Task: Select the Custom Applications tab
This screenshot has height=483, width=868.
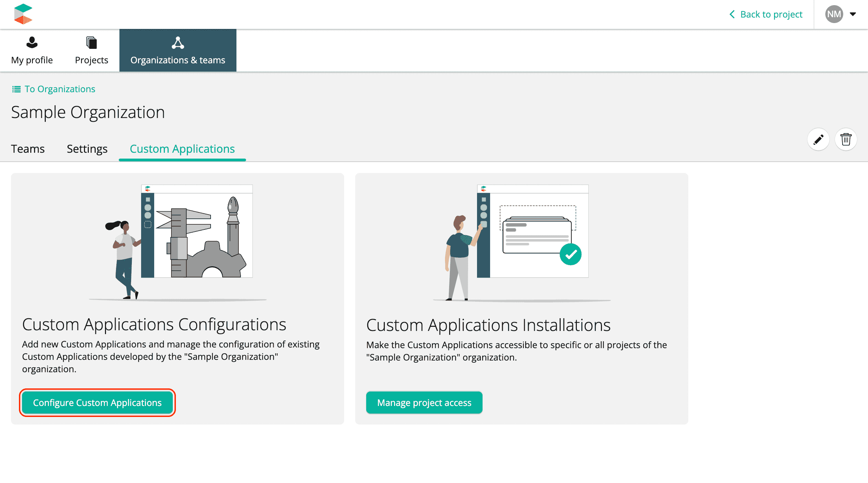Action: pos(182,149)
